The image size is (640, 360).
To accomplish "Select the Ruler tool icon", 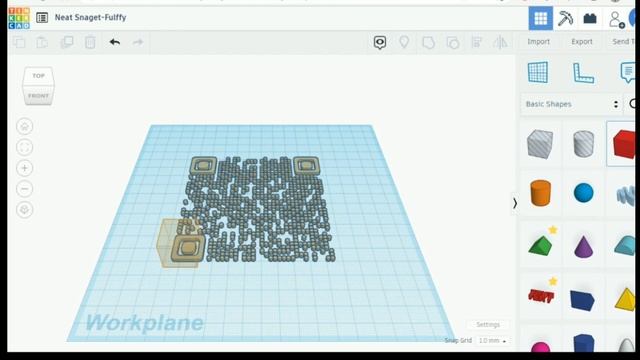I will coord(583,73).
